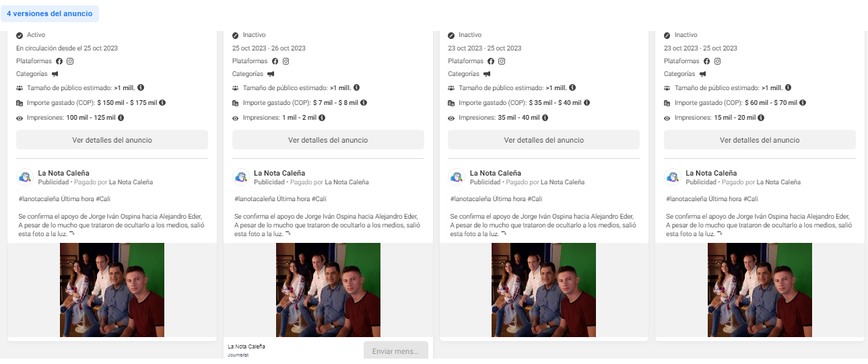Viewport: 868px width, 364px height.
Task: Open La Nota Caleña page name in $35–40 mil ad
Action: (x=496, y=173)
